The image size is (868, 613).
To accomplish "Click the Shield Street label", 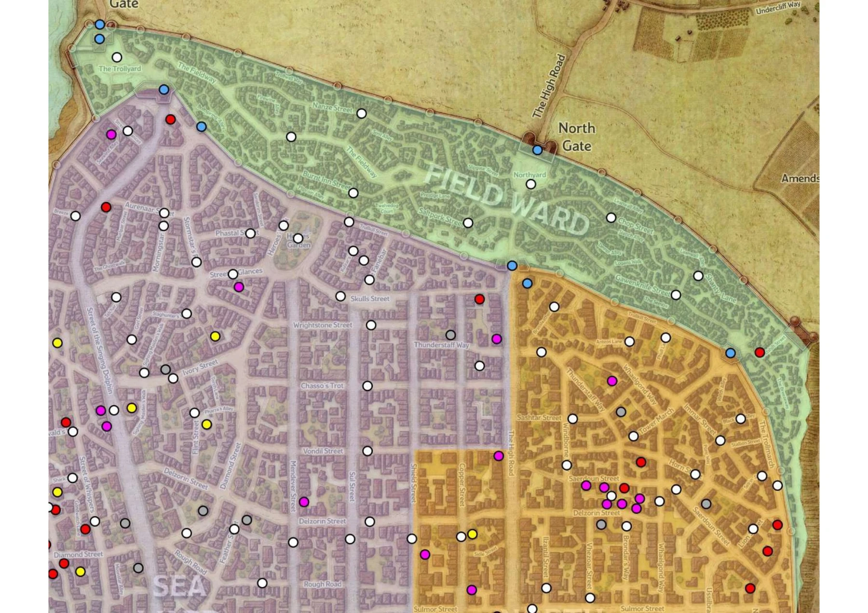I will pos(414,483).
